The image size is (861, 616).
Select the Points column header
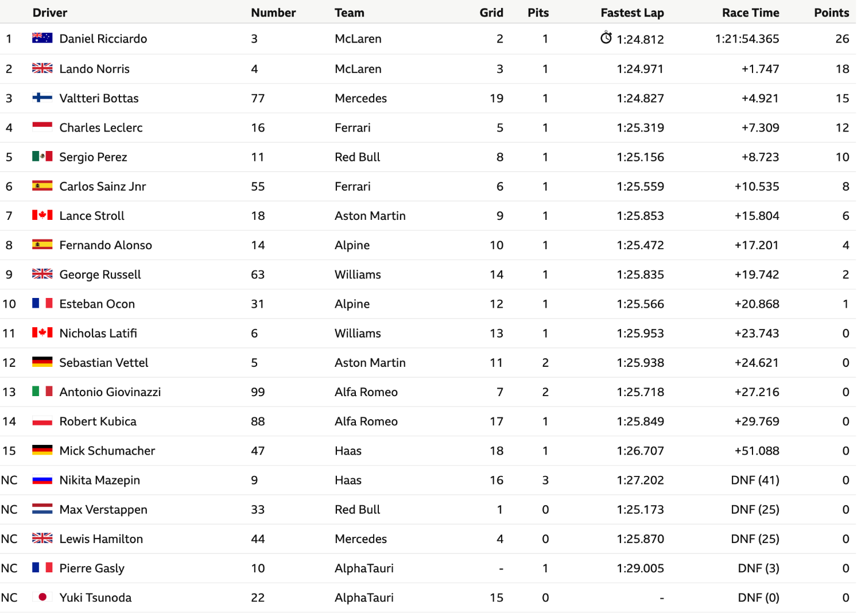(831, 13)
